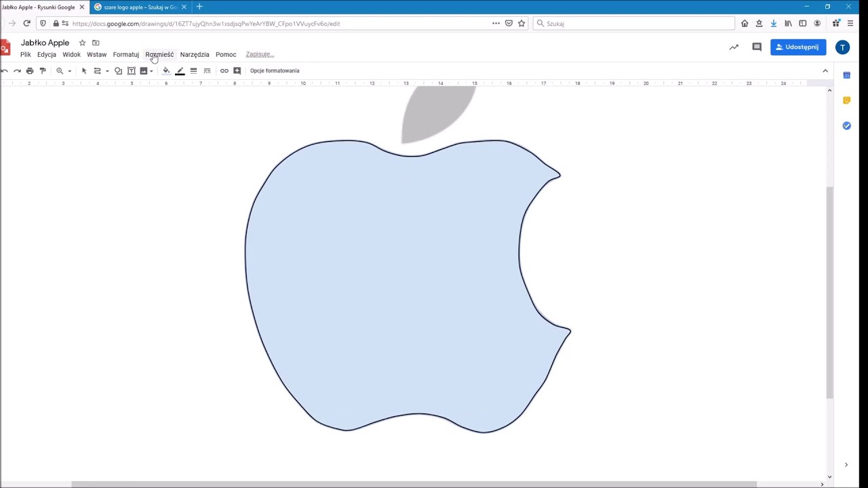The width and height of the screenshot is (868, 488).
Task: Open Google Calendar in the side panel
Action: 846,75
